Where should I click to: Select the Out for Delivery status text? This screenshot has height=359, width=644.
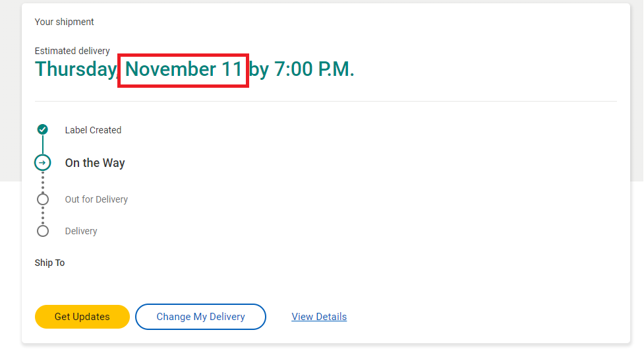click(x=96, y=199)
